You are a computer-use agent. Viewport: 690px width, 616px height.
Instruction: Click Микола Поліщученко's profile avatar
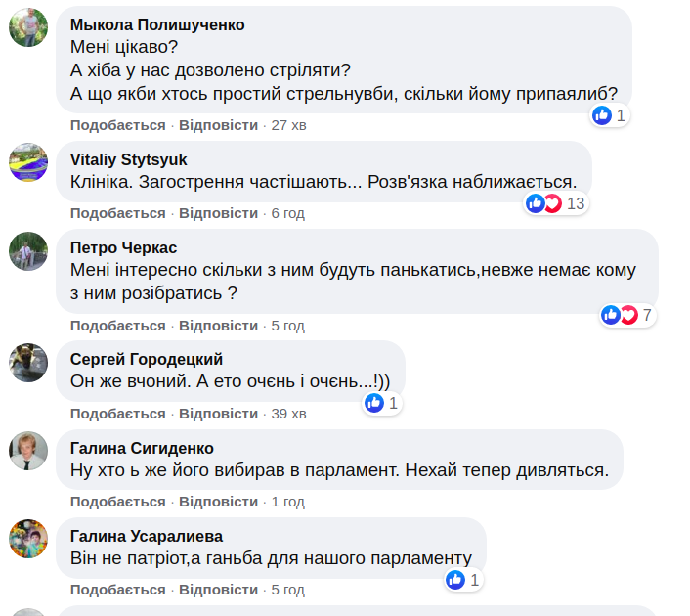coord(28,27)
